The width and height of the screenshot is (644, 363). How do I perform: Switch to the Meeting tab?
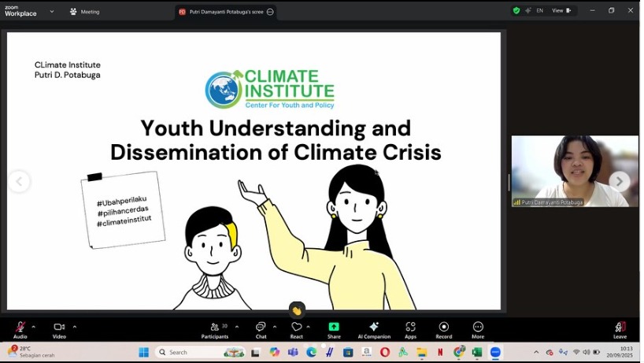click(x=85, y=12)
